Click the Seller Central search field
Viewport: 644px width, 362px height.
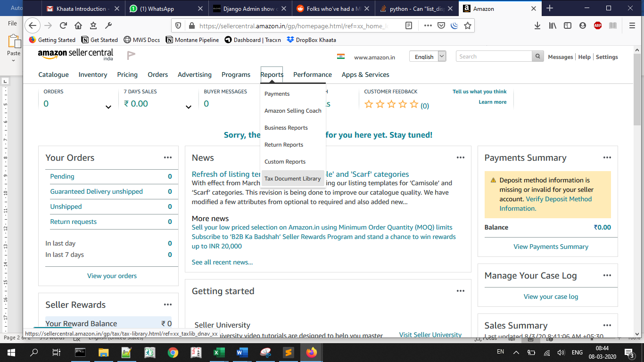coord(494,57)
